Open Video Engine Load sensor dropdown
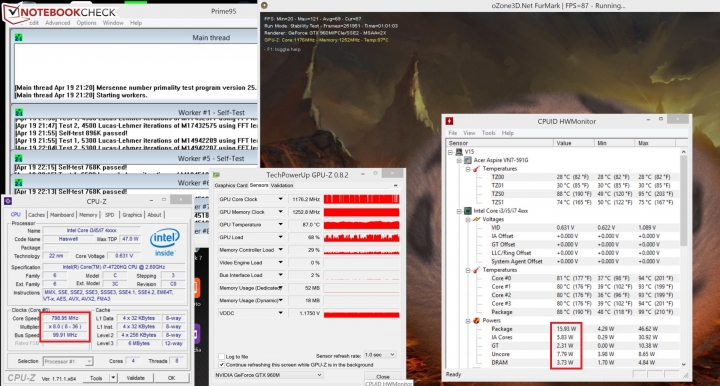 (x=280, y=263)
